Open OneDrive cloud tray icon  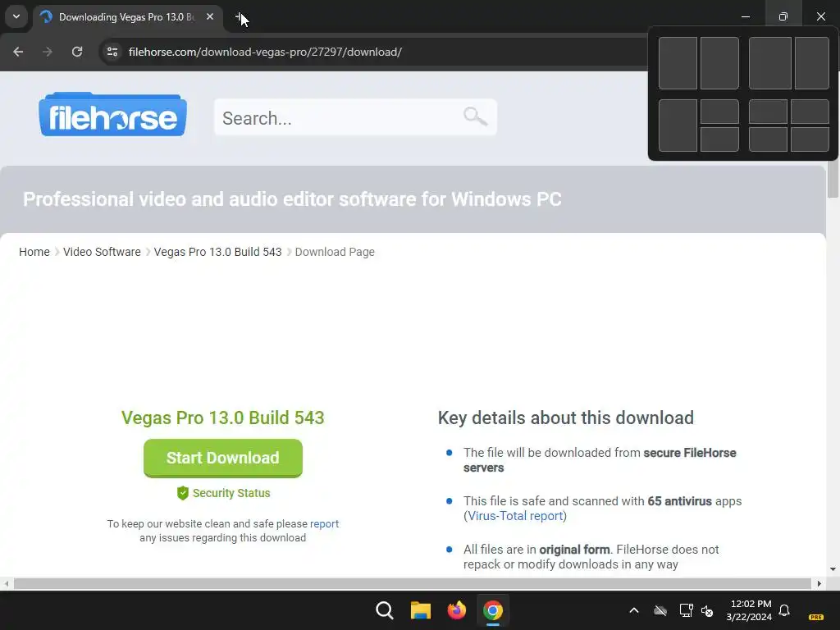click(x=660, y=610)
